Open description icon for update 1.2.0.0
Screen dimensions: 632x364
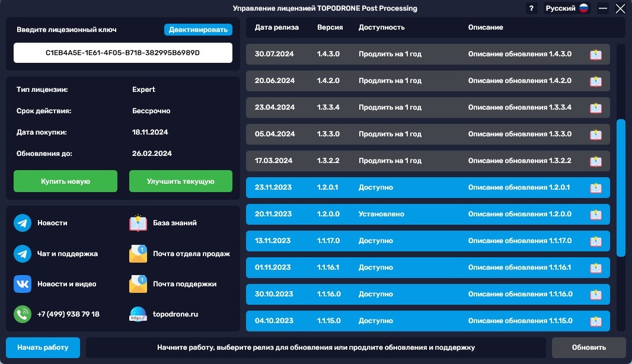595,215
